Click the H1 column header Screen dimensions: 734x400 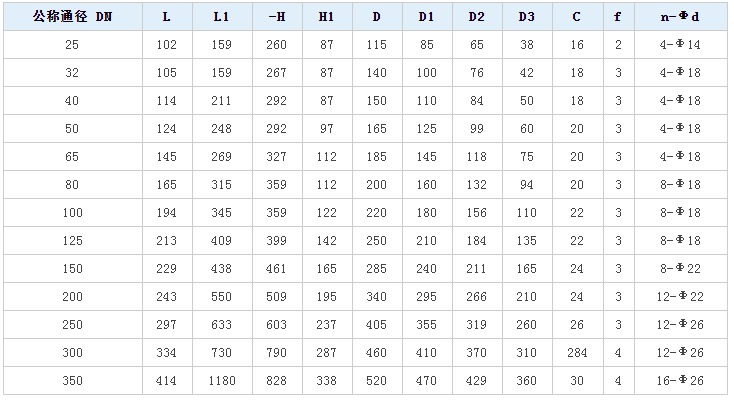327,17
